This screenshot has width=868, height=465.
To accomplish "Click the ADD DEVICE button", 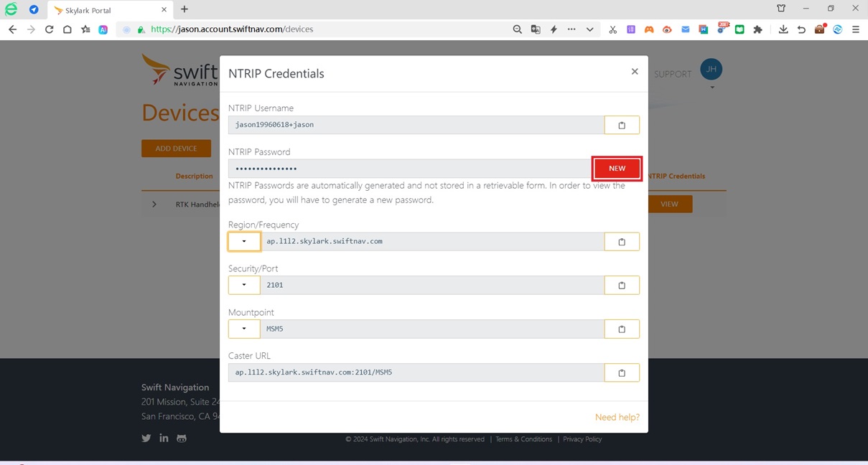I will pyautogui.click(x=176, y=149).
